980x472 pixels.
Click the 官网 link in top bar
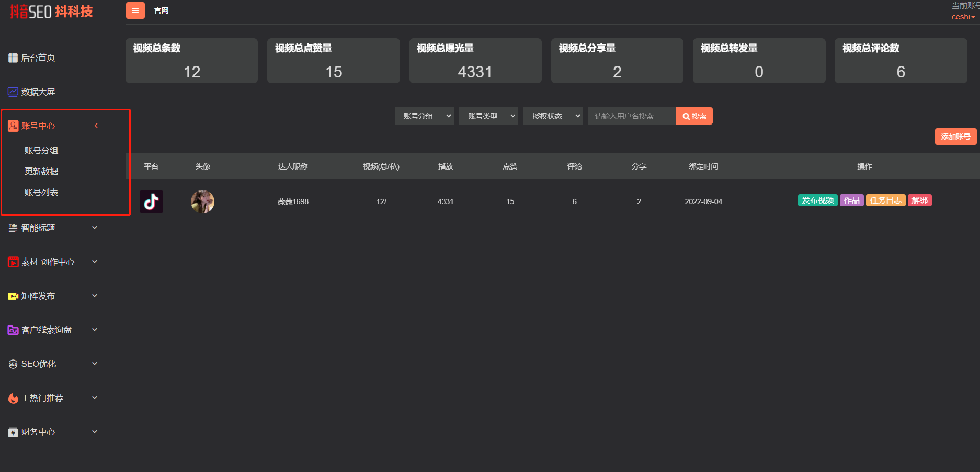(162, 10)
